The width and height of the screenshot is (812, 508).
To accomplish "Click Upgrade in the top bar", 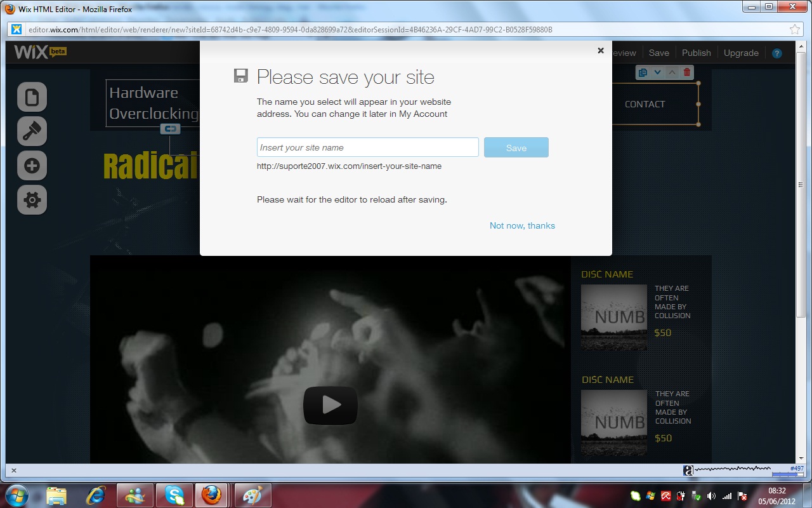I will pos(741,53).
